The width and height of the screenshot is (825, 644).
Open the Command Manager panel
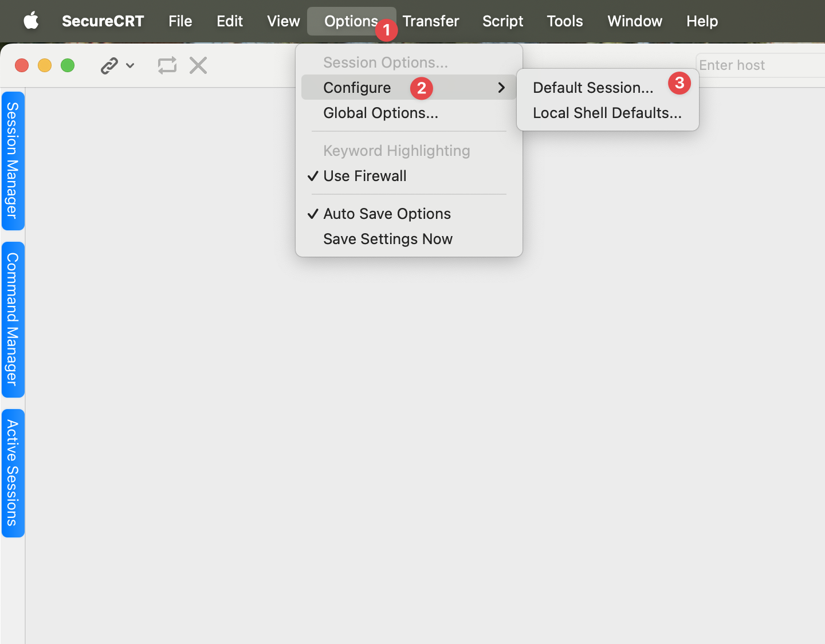[x=12, y=319]
